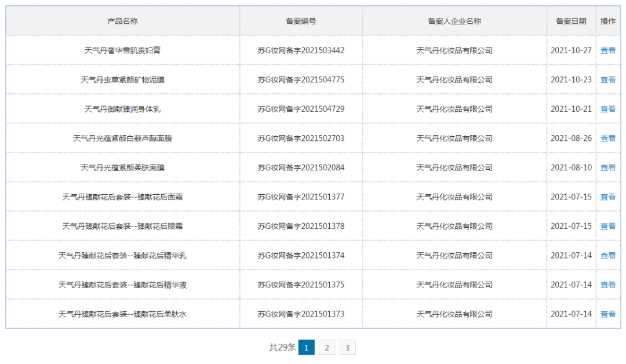Select product name 天气丹光蕴紧颜柔肤面膜
Viewport: 626px width, 364px height.
point(122,168)
